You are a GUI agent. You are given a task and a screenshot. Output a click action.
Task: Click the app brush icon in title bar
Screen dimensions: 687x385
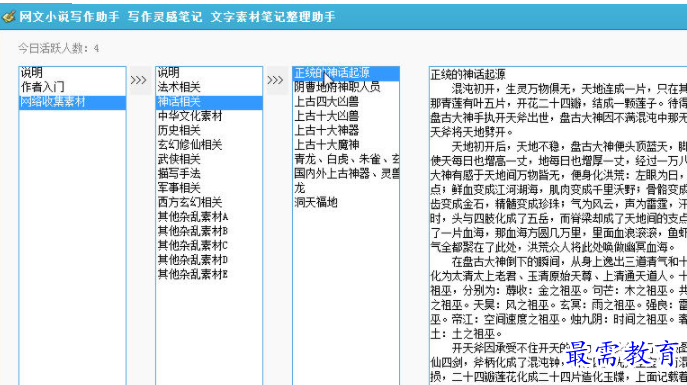9,17
